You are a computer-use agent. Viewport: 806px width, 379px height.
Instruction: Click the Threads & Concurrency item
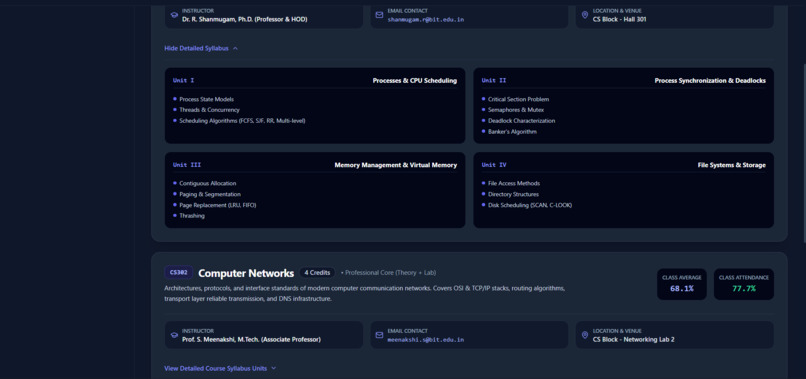209,110
